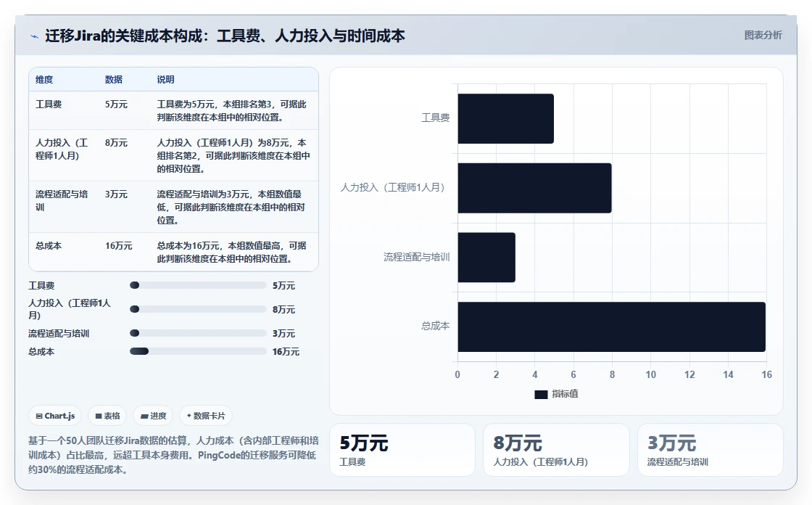
Task: Click the 指标值 legend text
Action: tap(565, 394)
